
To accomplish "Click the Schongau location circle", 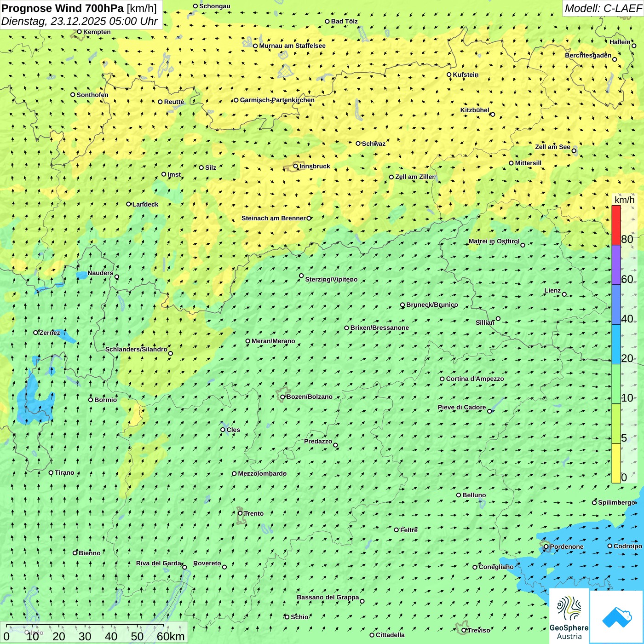I will [195, 6].
